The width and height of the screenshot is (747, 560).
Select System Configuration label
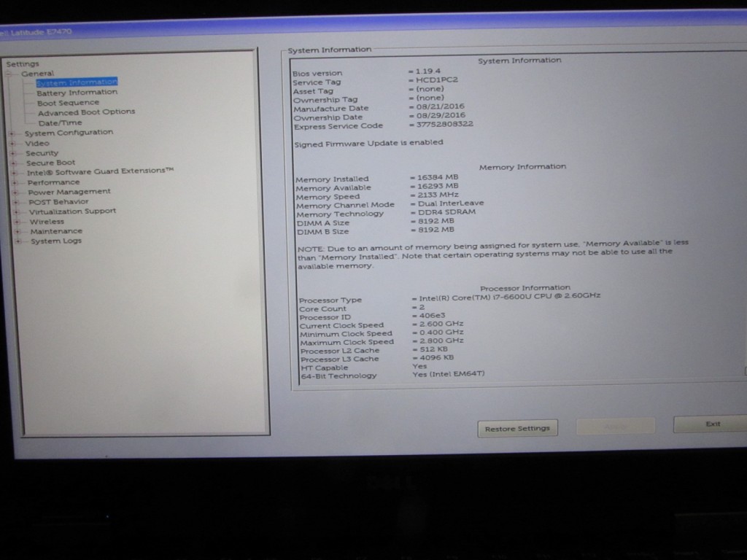69,133
